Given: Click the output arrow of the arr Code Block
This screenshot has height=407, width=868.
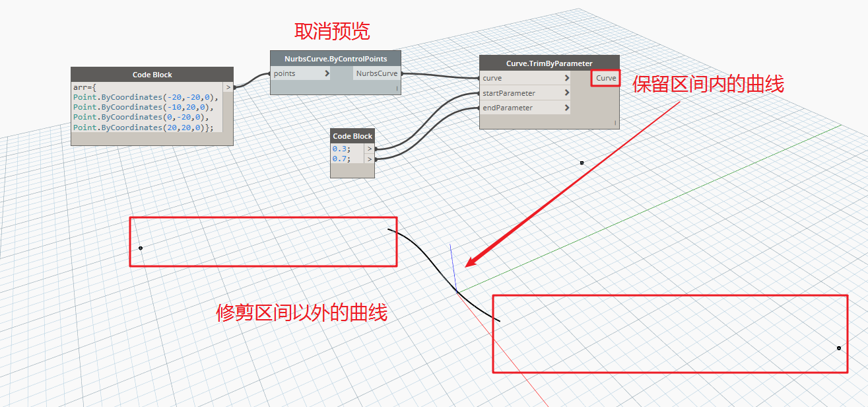Looking at the screenshot, I should 228,87.
